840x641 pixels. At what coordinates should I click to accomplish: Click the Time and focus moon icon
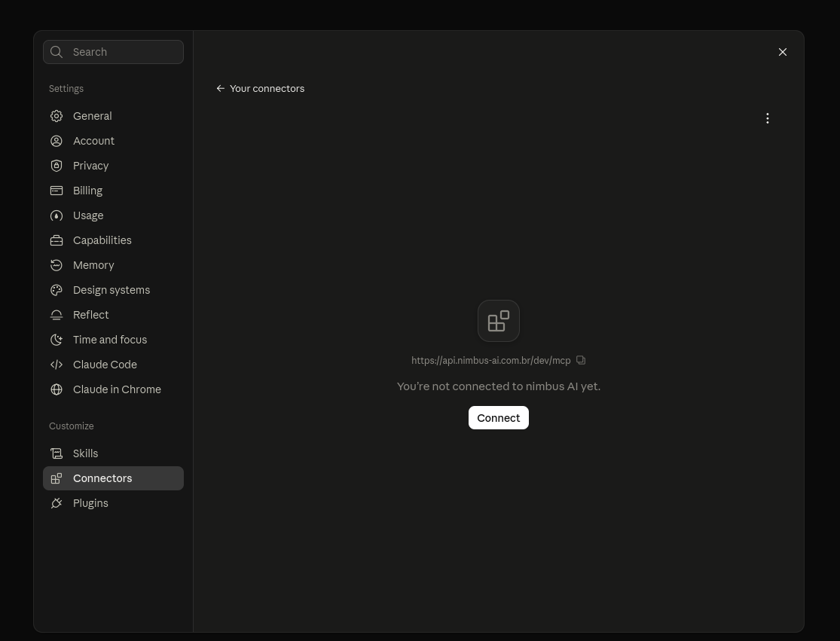57,340
